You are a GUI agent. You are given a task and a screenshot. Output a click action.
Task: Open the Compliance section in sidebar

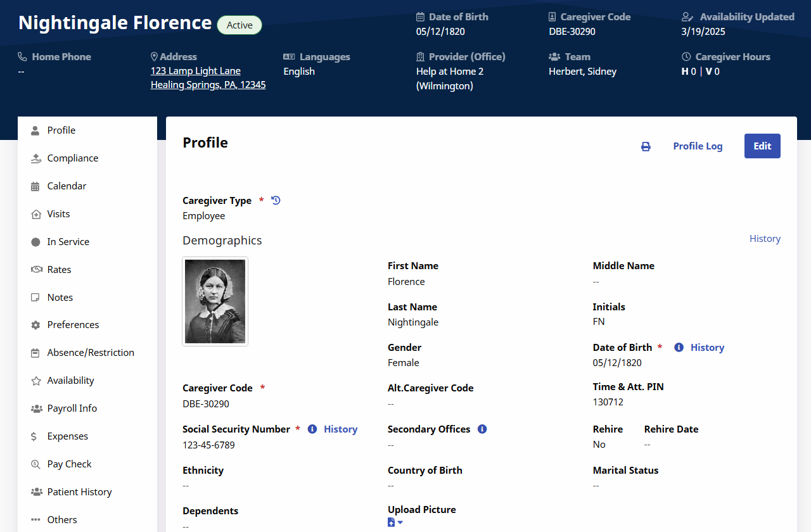click(x=72, y=158)
